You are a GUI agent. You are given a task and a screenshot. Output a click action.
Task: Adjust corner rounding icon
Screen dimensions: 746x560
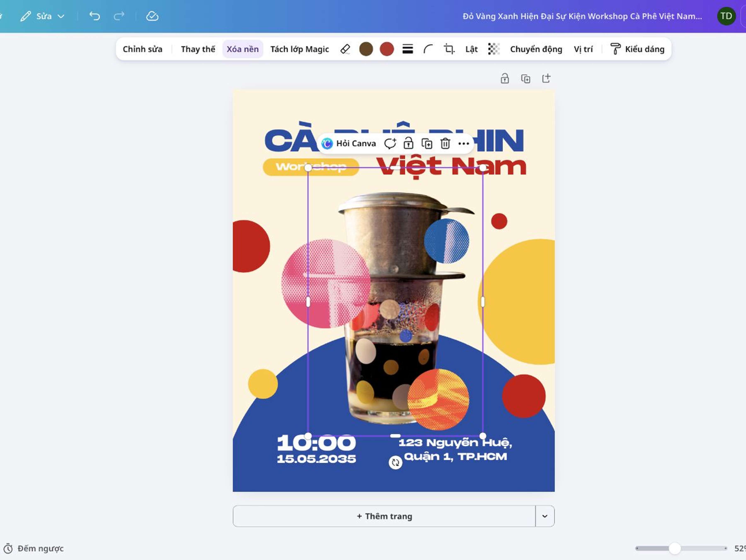point(428,49)
